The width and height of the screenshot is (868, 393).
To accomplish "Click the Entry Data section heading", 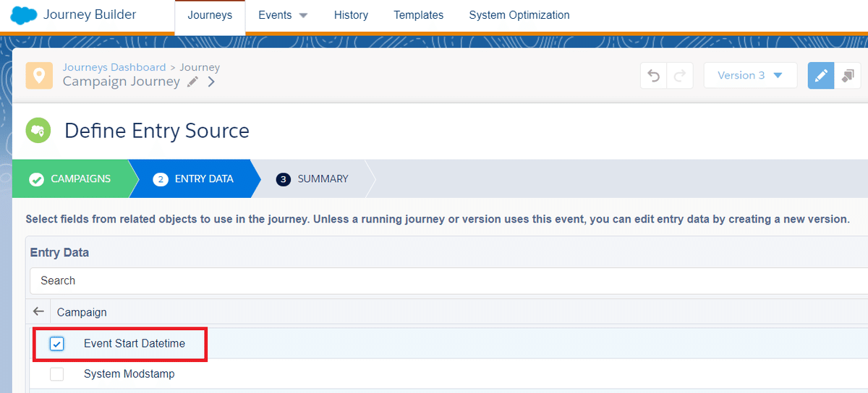I will [x=60, y=253].
